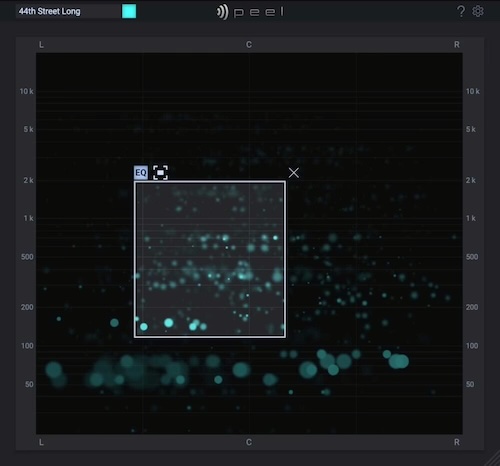Click the bottom C center label
This screenshot has width=500, height=466.
249,442
